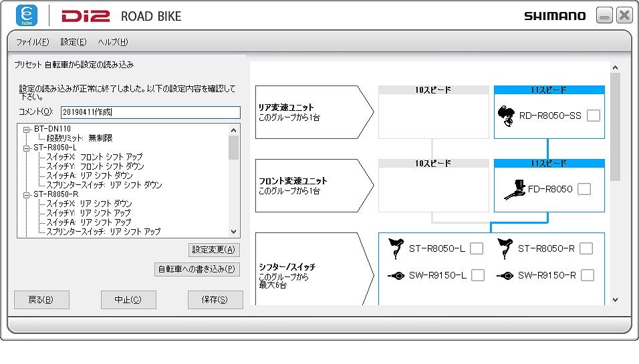Enable the ST-R8050-R checkbox

pos(586,248)
